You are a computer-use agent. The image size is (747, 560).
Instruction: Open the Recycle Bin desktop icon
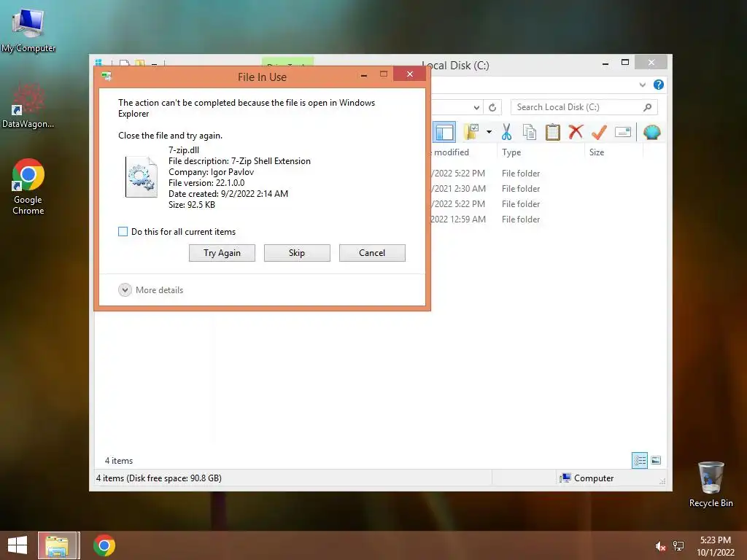click(711, 484)
